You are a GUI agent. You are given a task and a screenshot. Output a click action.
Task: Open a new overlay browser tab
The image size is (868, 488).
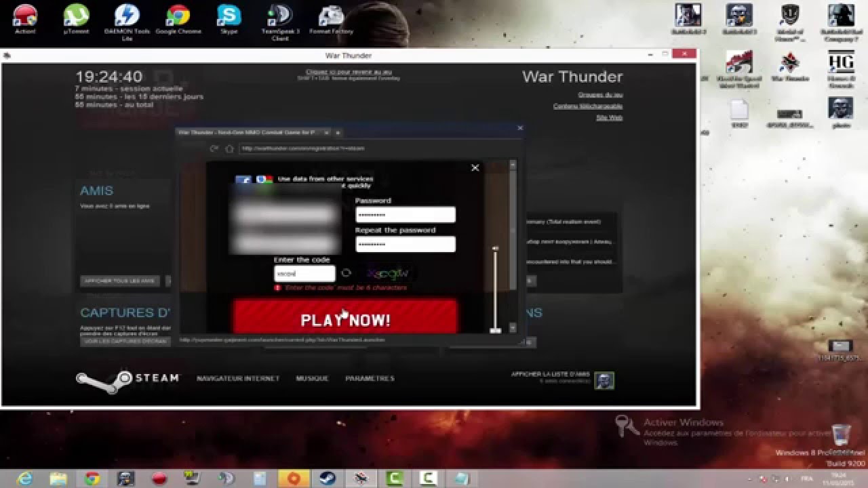point(338,133)
